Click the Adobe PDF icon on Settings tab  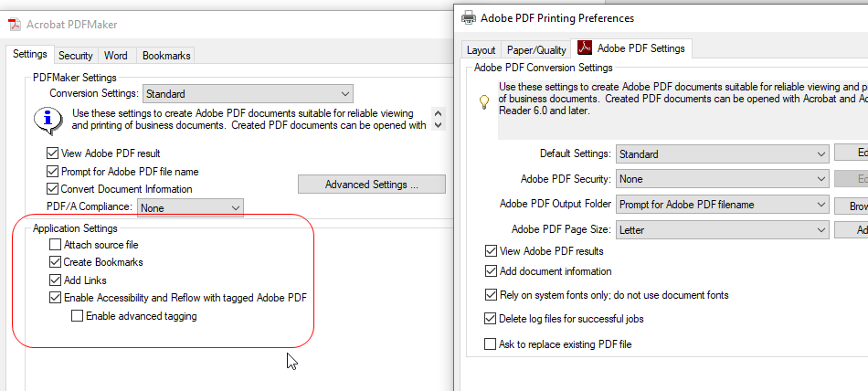pyautogui.click(x=585, y=48)
